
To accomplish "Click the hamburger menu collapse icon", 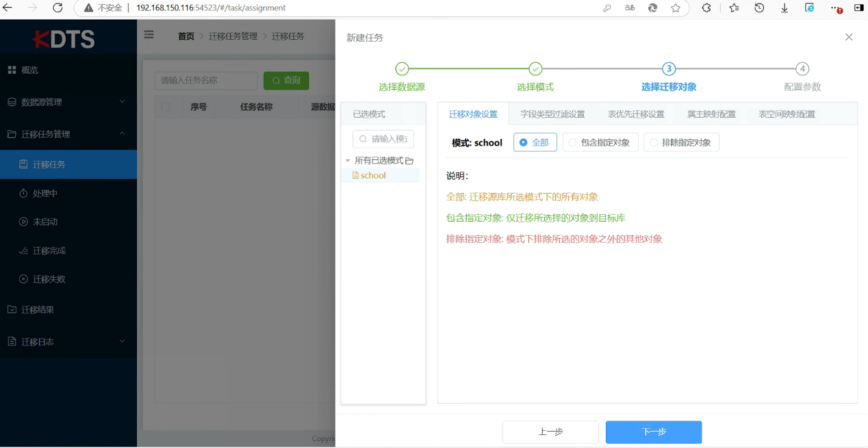I will click(149, 35).
